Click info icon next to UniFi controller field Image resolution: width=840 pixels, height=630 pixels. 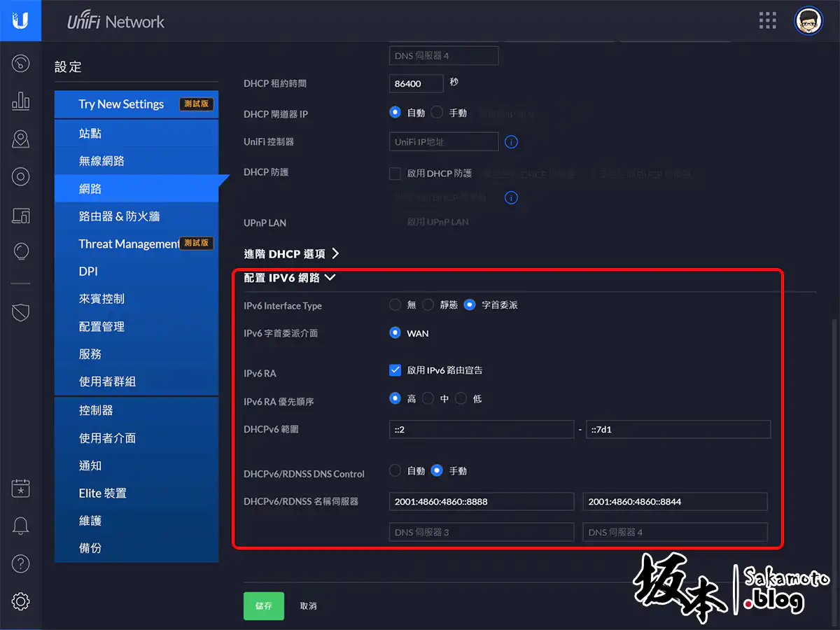512,142
